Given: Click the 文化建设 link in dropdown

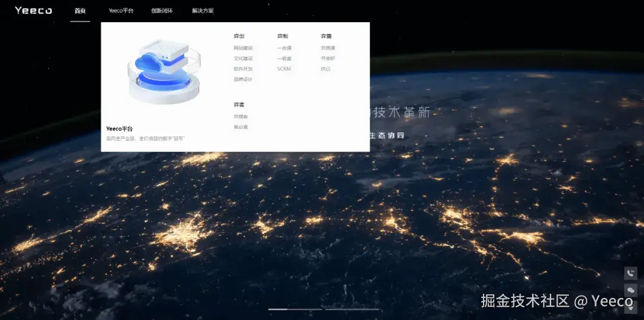Looking at the screenshot, I should tap(243, 59).
